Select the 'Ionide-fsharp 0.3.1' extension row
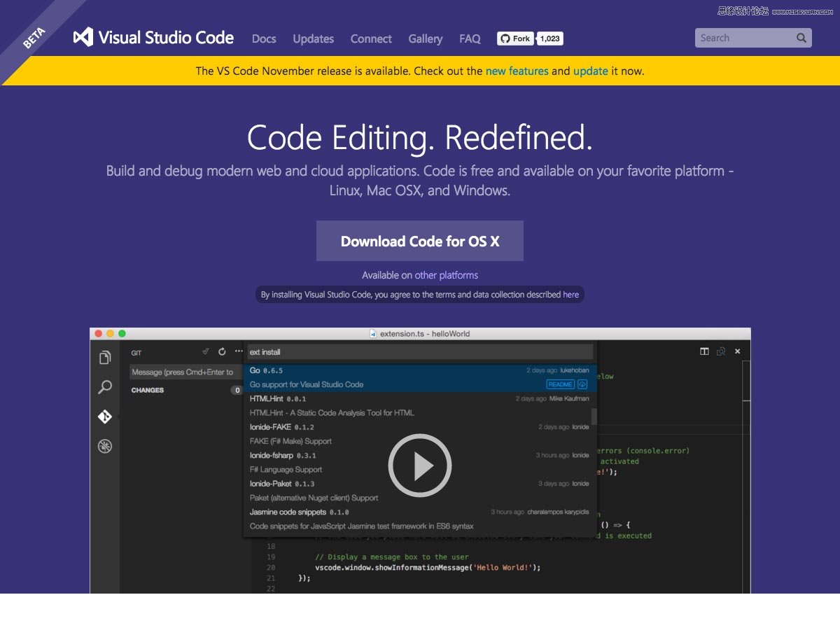This screenshot has width=840, height=630. point(418,462)
